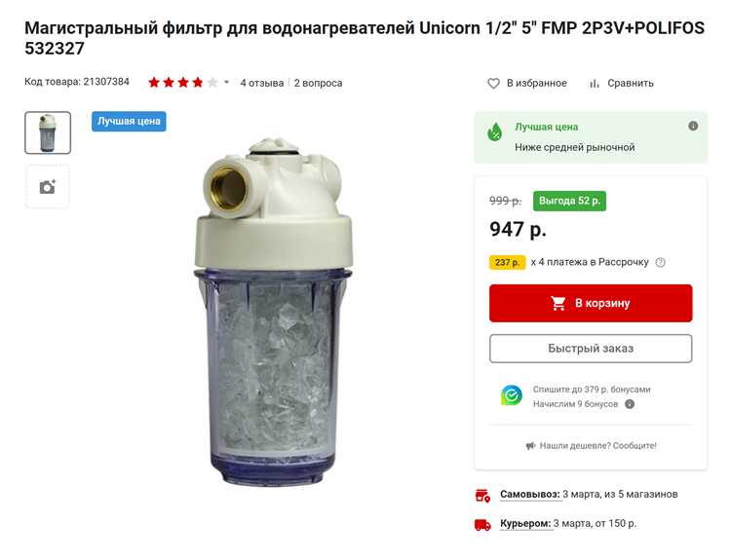Click the courier delivery truck icon
Image resolution: width=731 pixels, height=560 pixels.
(x=482, y=525)
